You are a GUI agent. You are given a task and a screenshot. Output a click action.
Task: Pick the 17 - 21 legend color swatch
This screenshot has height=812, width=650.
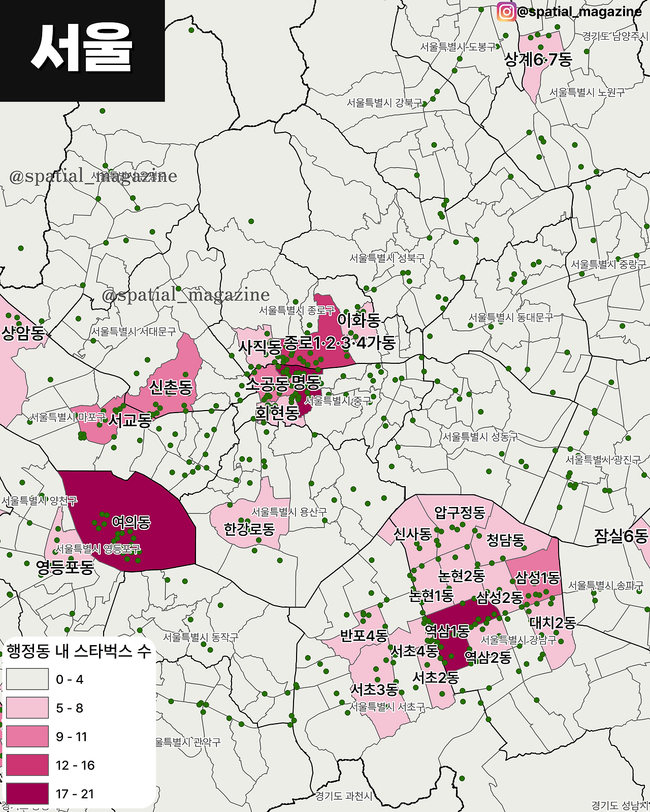[x=27, y=794]
